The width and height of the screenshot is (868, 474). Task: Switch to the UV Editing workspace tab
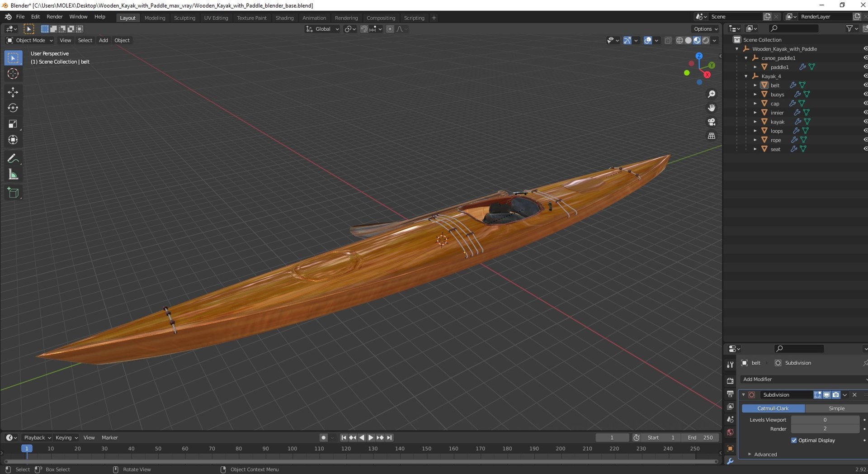216,18
